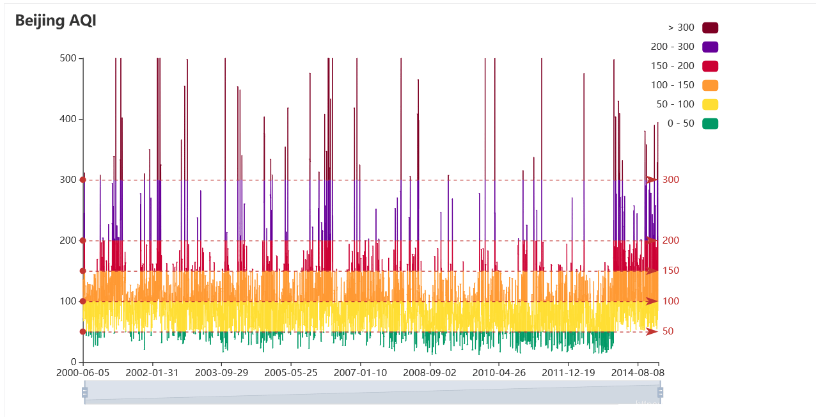Click the red start dot of the 150 mark line
This screenshot has height=417, width=816.
point(83,271)
